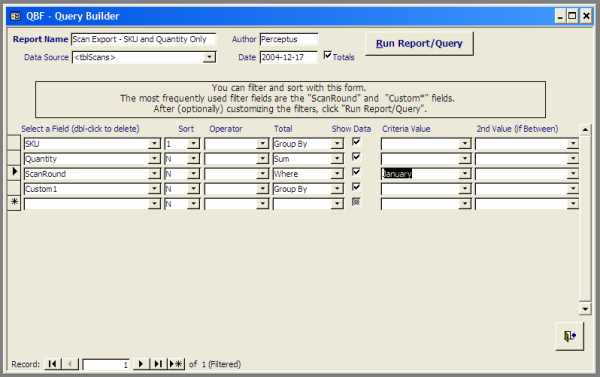Go to last record navigation button
The image size is (600, 377).
coord(158,364)
